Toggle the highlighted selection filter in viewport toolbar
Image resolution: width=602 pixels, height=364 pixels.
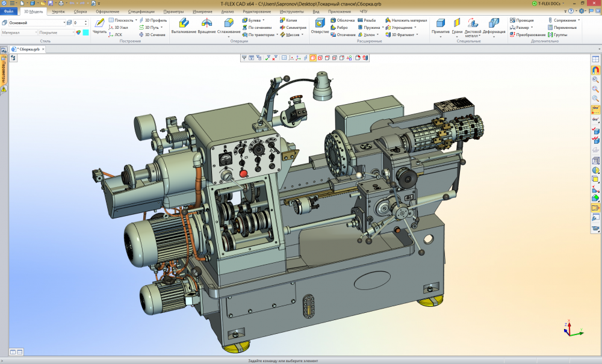313,58
